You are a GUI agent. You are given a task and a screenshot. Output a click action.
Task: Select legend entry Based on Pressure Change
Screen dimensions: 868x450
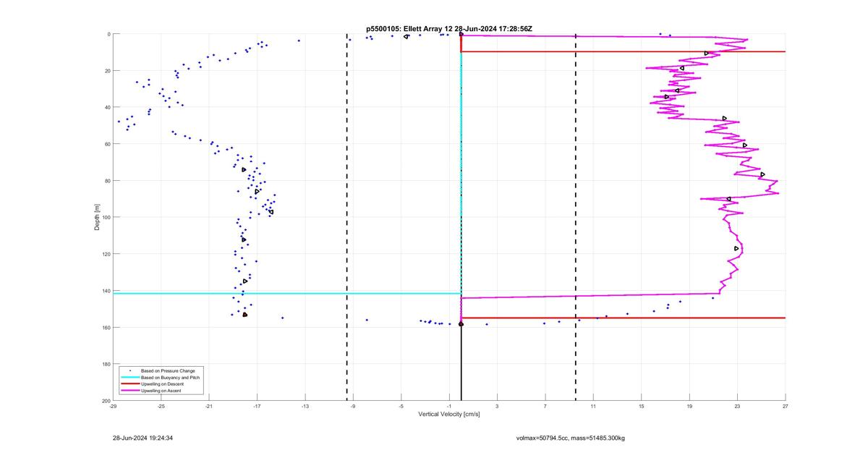click(x=168, y=371)
